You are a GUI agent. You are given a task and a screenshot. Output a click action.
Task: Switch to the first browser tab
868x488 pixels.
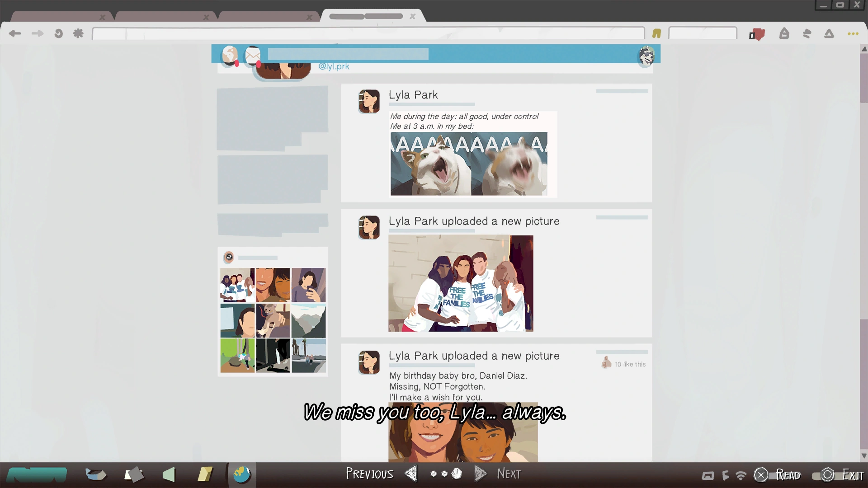pos(57,17)
